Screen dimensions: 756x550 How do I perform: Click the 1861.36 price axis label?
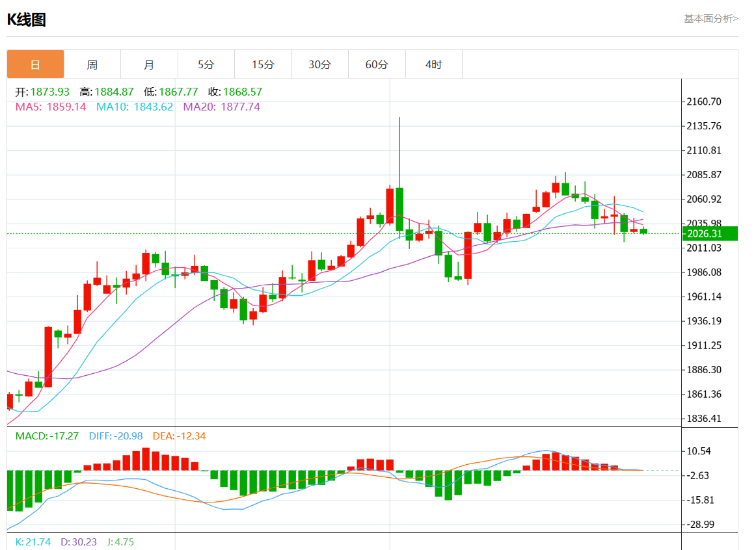pos(704,394)
